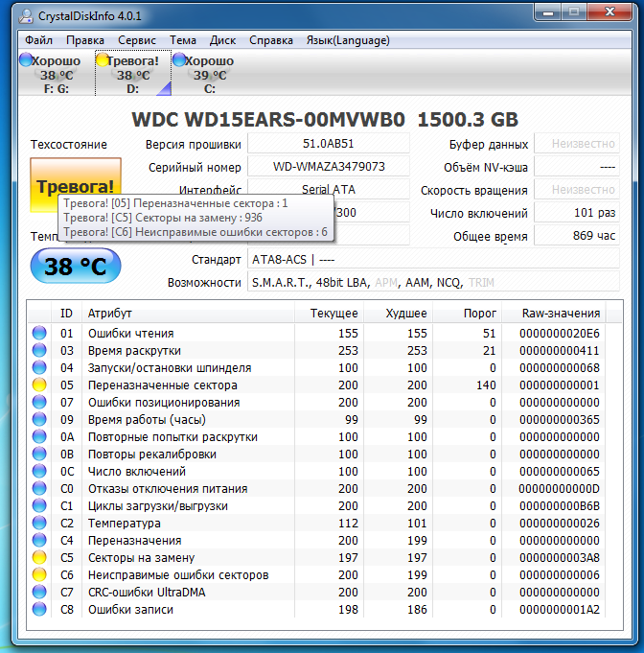
Task: Select raw value 000000000B6B of Циклы загрузки/выгрузки
Action: [560, 506]
